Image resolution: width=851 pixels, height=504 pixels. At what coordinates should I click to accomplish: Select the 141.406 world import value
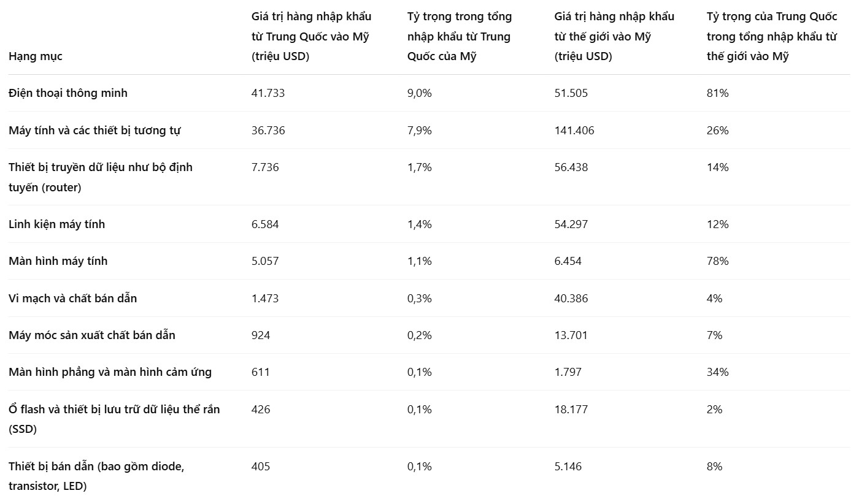(574, 131)
